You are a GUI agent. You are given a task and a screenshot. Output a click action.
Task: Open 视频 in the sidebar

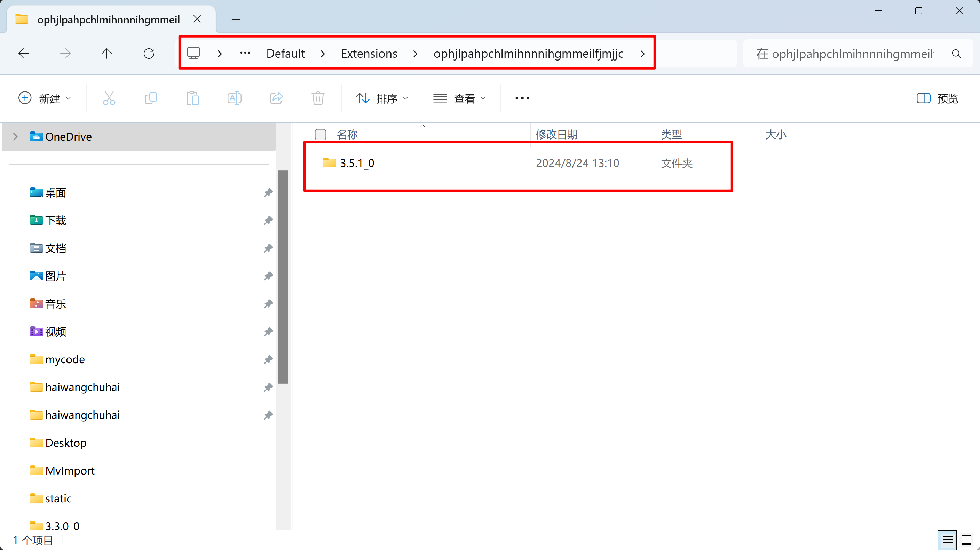click(56, 332)
